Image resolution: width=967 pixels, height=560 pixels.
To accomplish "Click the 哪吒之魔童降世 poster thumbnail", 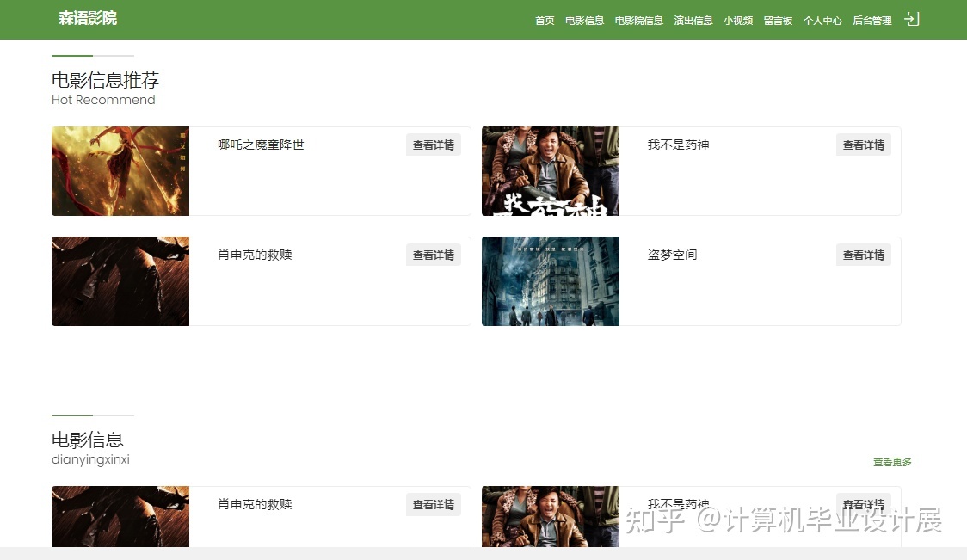I will coord(120,171).
